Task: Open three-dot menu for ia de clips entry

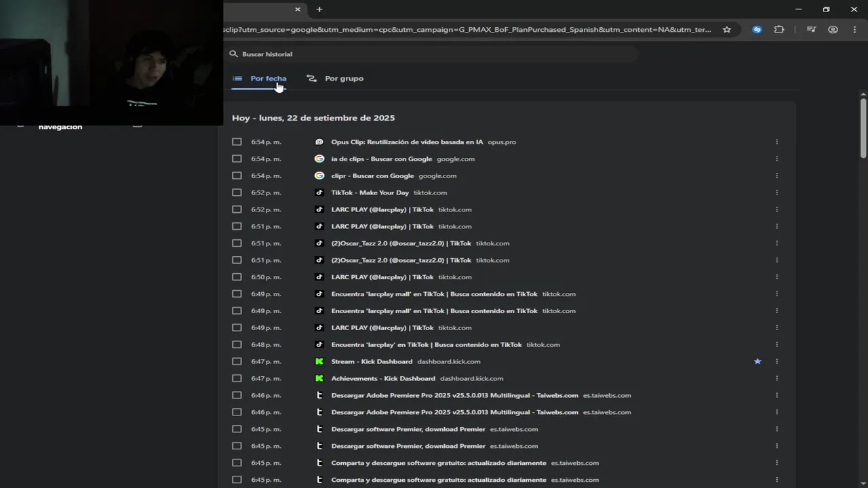Action: coord(776,159)
